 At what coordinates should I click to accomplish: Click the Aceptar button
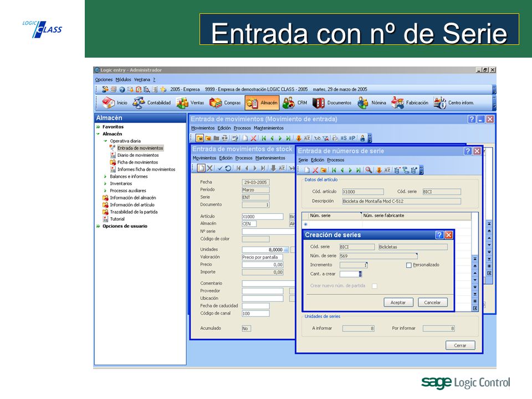398,303
